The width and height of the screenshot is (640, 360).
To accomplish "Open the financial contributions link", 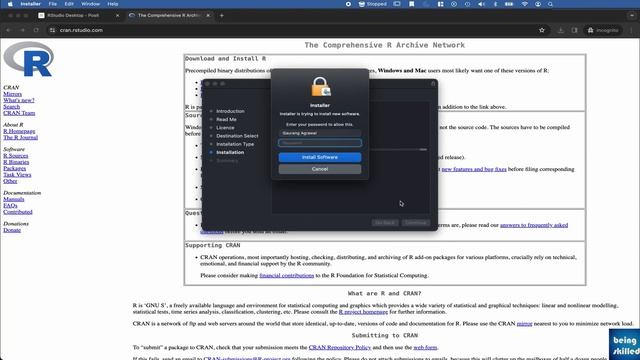I will tap(287, 276).
